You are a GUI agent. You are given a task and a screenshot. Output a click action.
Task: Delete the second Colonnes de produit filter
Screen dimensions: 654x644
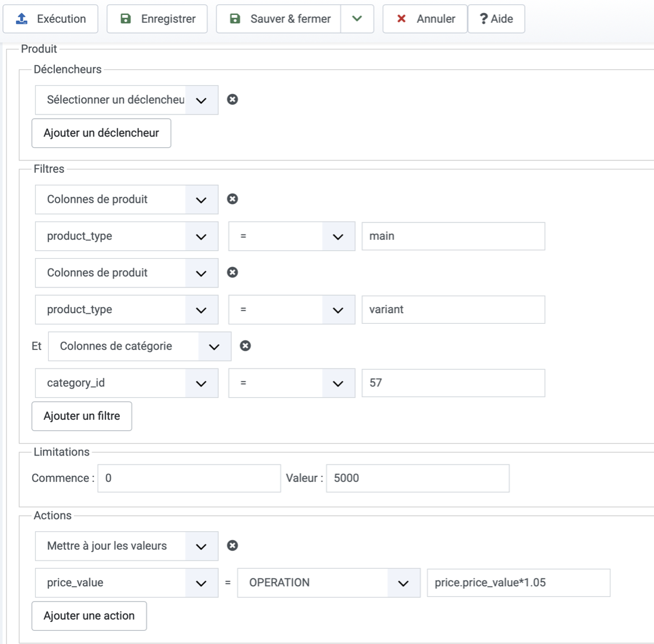click(x=233, y=273)
